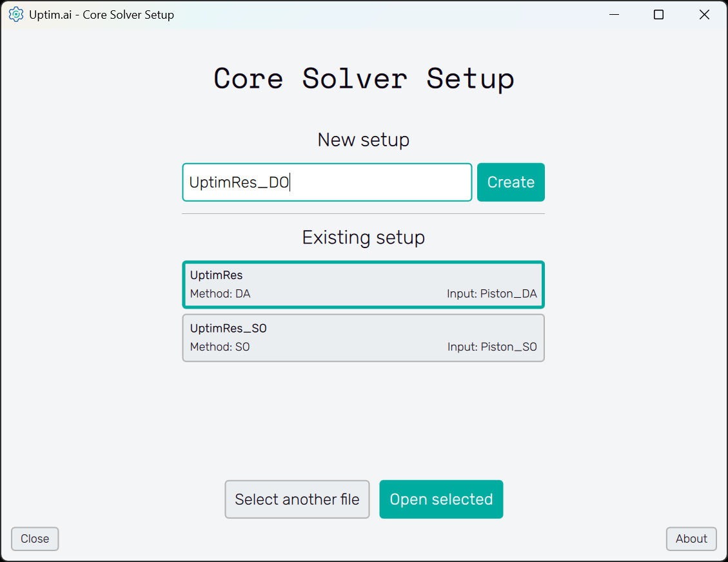
Task: Open the About dialog
Action: click(x=691, y=539)
